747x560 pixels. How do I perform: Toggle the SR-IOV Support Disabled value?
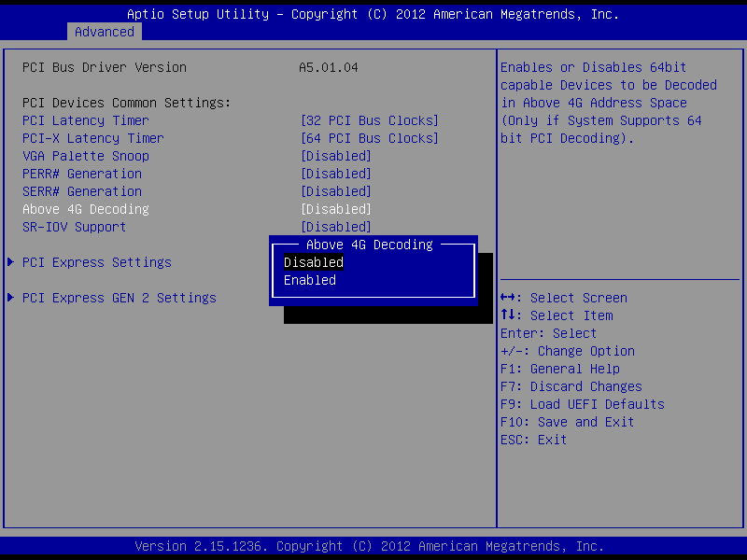coord(336,227)
